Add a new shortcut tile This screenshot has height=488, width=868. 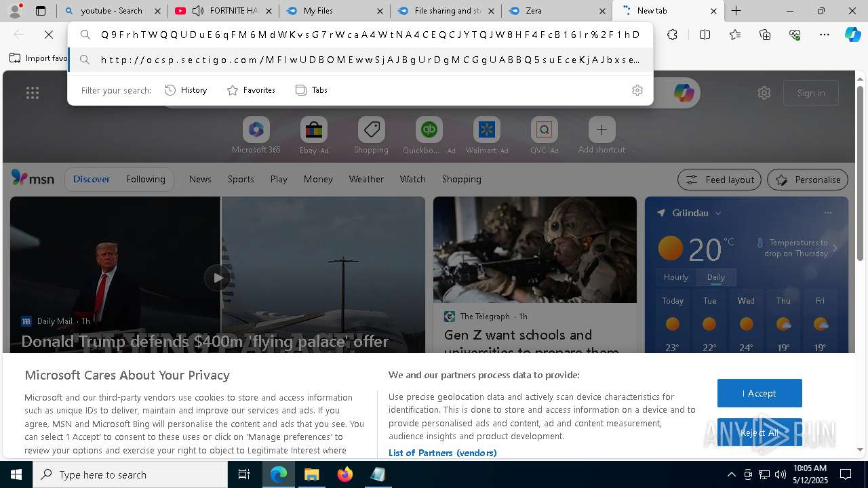(x=601, y=136)
